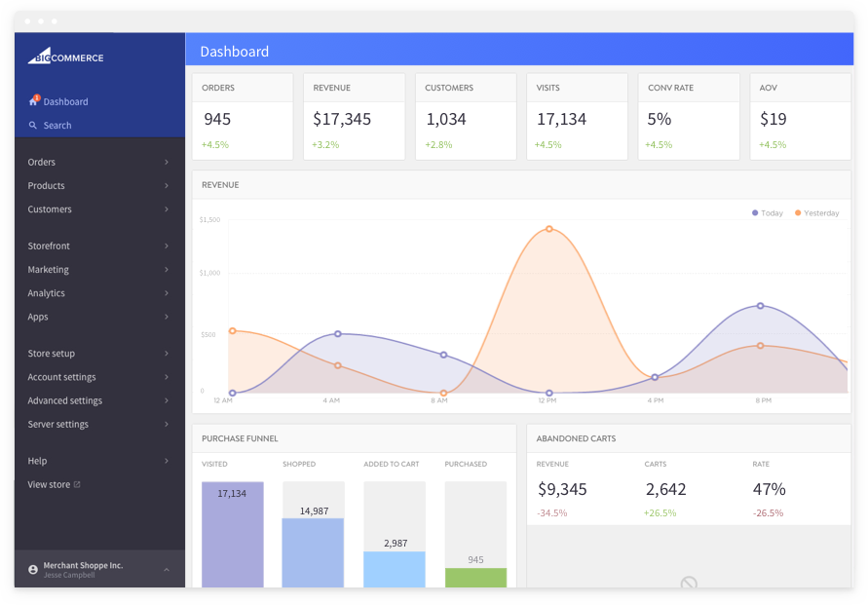Click the Visited bar in the Purchase Funnel
Screen dimensions: 868x605
point(233,534)
